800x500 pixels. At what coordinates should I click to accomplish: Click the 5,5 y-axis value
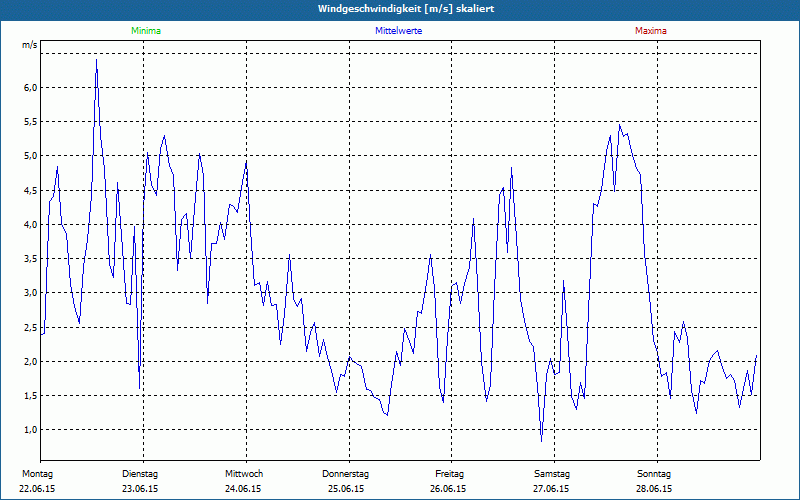tap(31, 122)
